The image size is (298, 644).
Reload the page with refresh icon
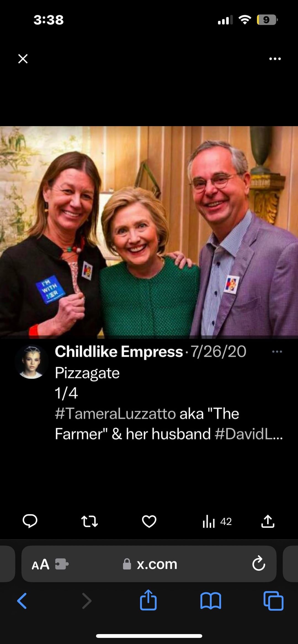259,564
